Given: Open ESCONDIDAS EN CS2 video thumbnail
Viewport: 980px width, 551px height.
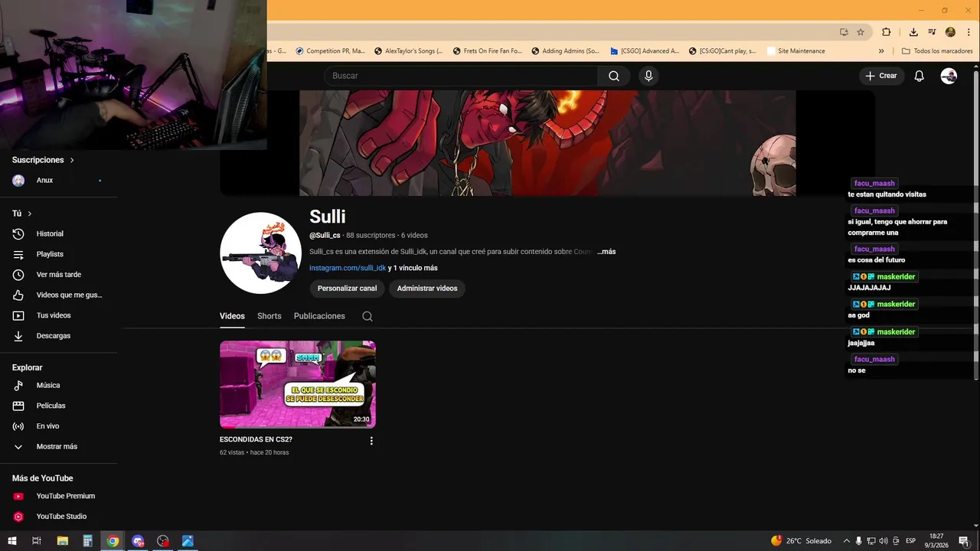Looking at the screenshot, I should [x=298, y=384].
